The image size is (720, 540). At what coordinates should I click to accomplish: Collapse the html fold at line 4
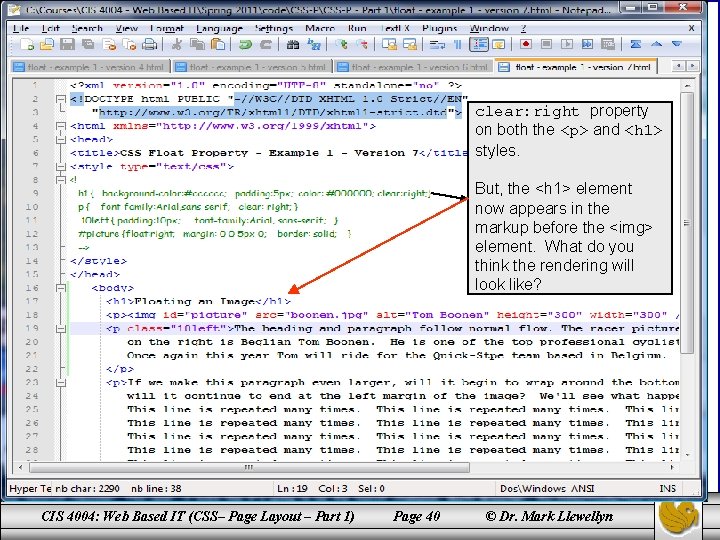[x=61, y=126]
